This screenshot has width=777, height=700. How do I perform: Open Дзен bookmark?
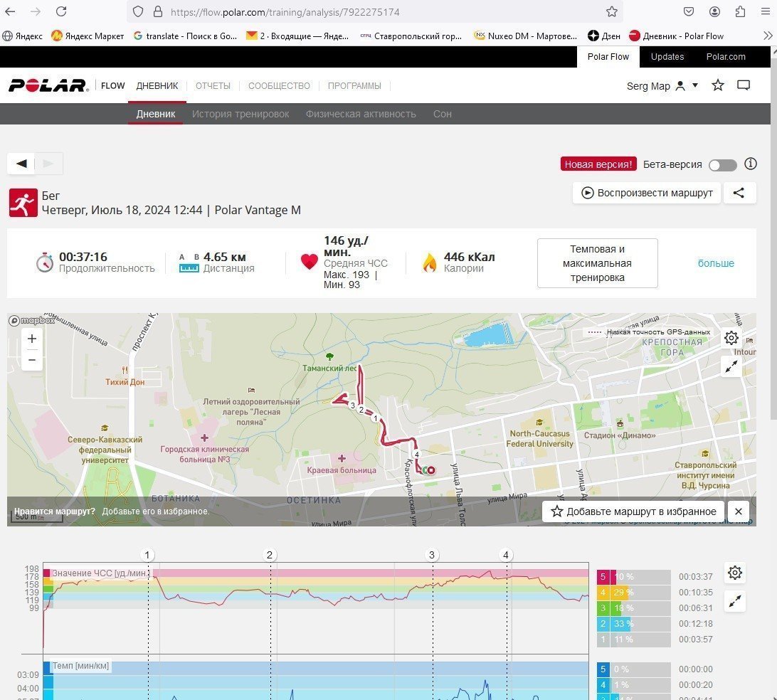click(x=604, y=36)
